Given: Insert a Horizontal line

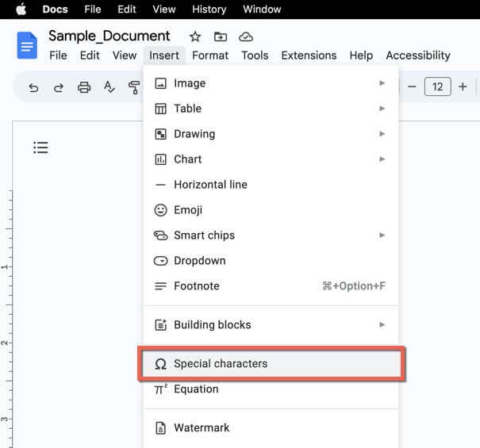Looking at the screenshot, I should [x=271, y=185].
